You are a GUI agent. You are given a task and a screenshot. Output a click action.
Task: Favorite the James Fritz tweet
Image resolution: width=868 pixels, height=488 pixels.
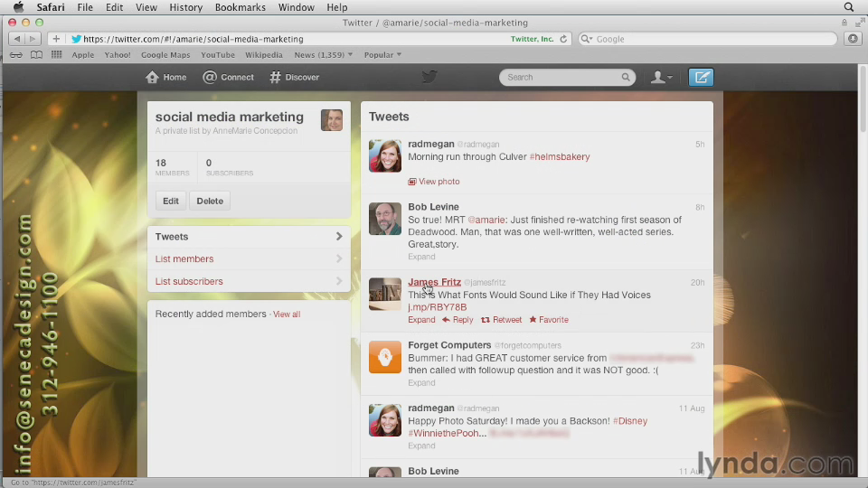549,320
